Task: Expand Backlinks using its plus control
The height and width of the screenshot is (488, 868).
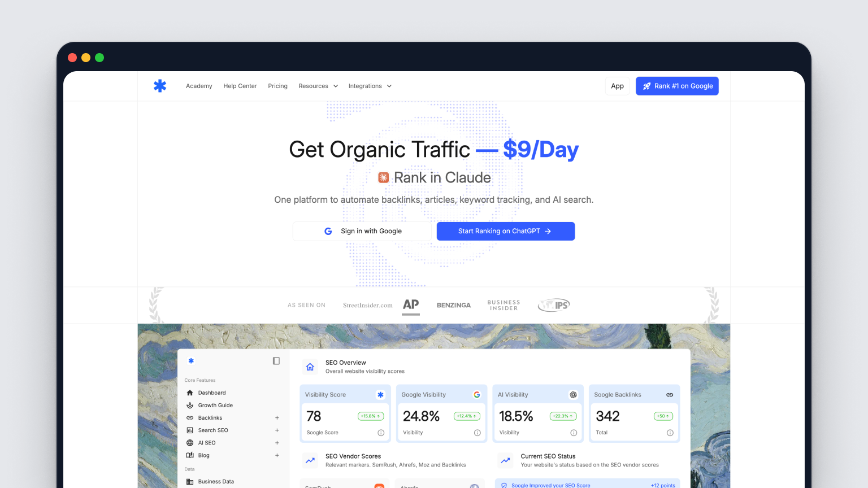Action: [x=277, y=417]
